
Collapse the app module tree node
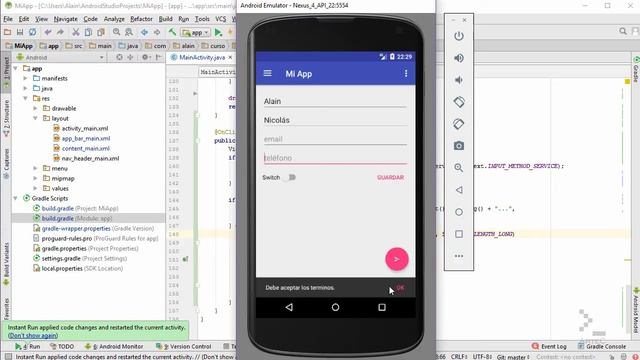pyautogui.click(x=16, y=69)
